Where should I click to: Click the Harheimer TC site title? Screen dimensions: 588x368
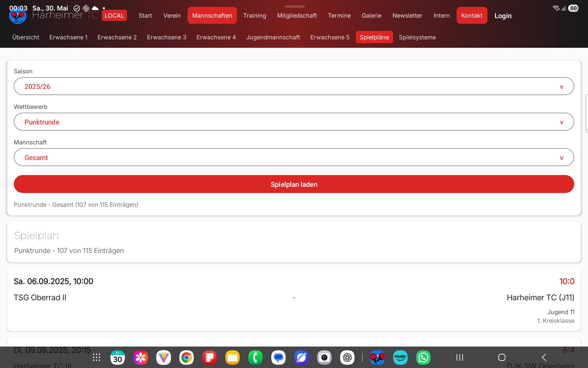65,15
